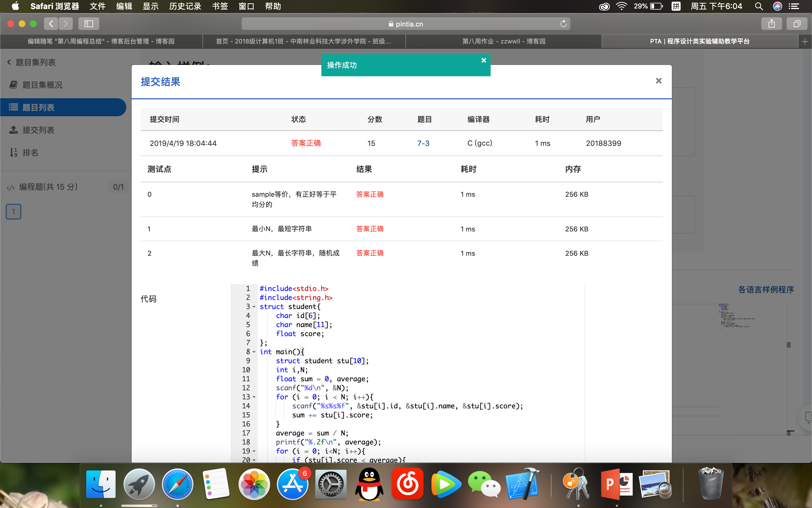The height and width of the screenshot is (508, 812).
Task: Go back with Safari's back arrow
Action: [x=51, y=23]
